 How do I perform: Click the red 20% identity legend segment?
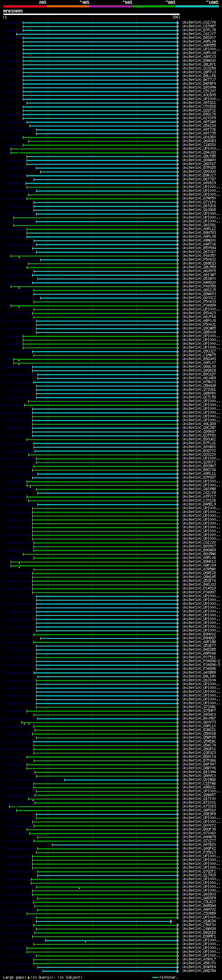25,7
